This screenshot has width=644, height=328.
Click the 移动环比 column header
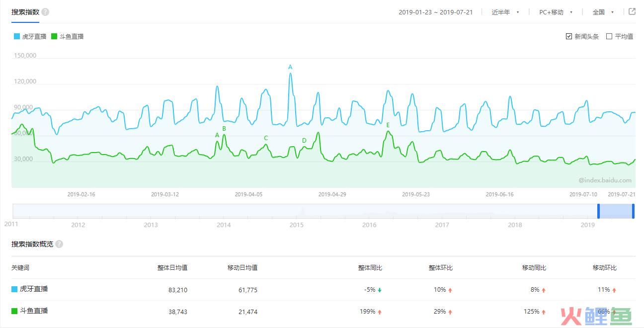tap(605, 267)
